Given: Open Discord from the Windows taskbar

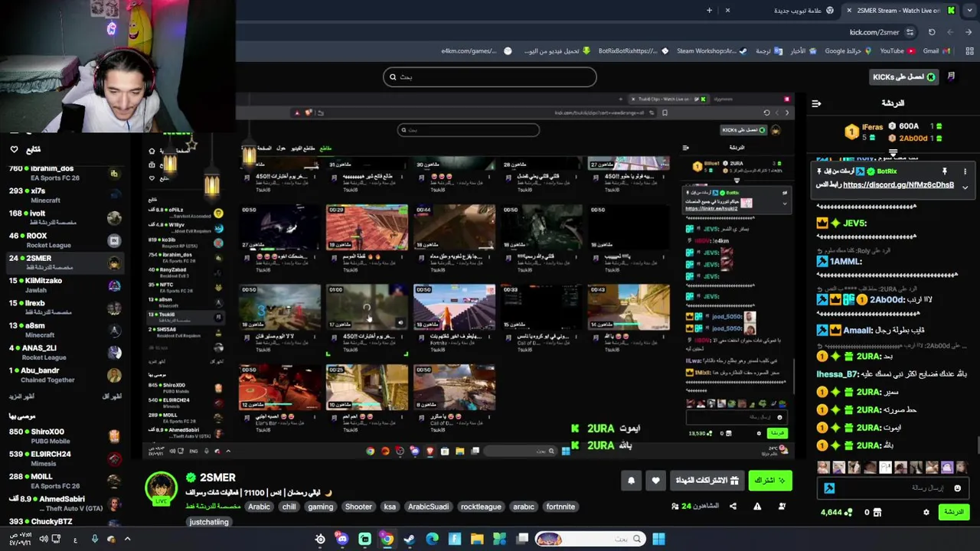Looking at the screenshot, I should (x=342, y=540).
